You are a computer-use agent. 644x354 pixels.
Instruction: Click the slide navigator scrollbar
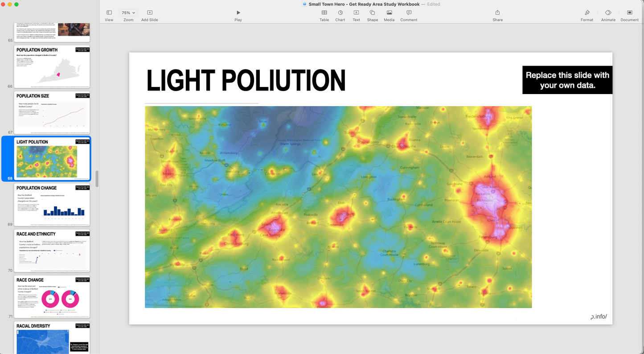click(x=97, y=179)
